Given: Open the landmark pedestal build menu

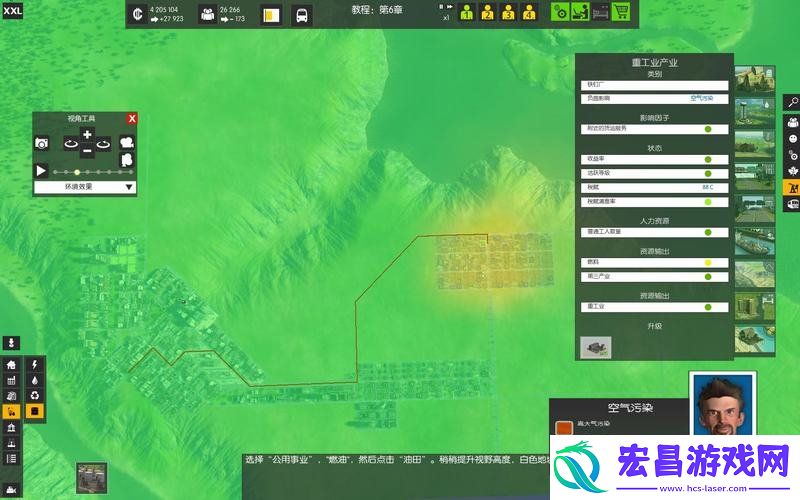Looking at the screenshot, I should click(11, 443).
